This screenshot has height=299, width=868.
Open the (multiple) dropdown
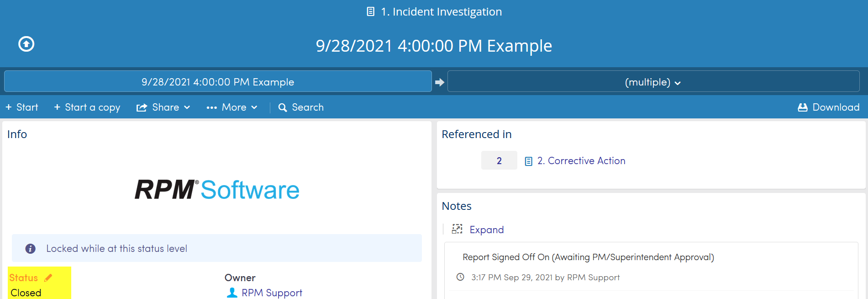653,82
